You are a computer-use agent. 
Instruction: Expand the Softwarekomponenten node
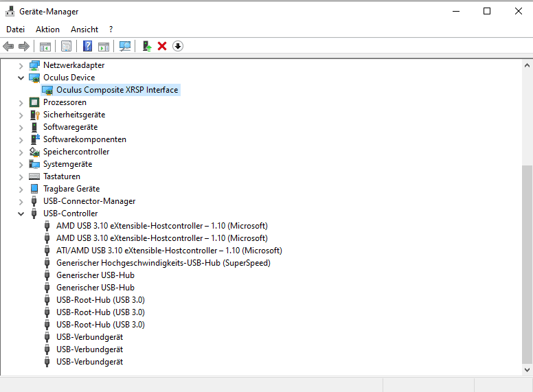pos(21,139)
